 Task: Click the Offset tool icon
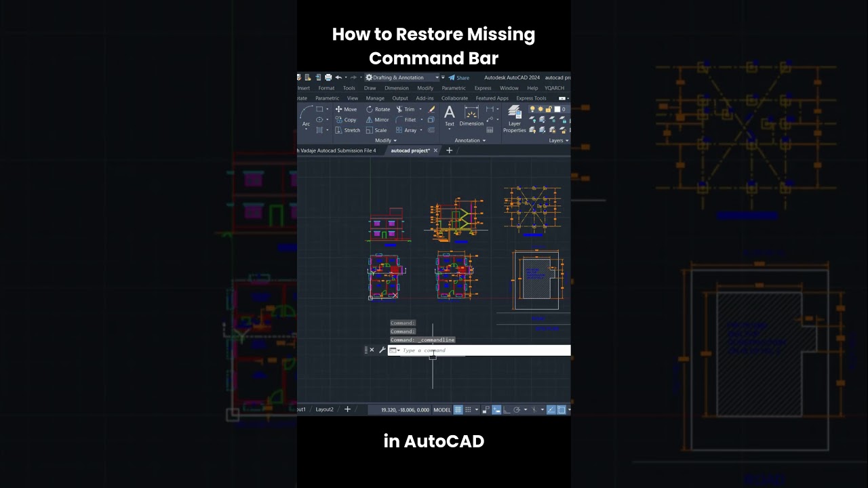[431, 130]
